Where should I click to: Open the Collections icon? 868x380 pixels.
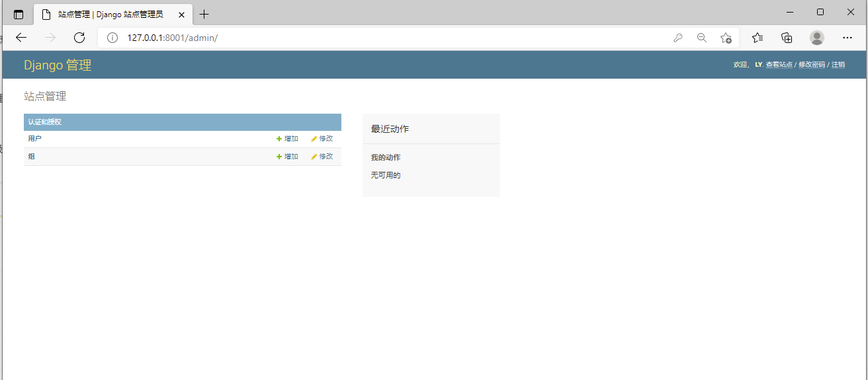click(787, 38)
